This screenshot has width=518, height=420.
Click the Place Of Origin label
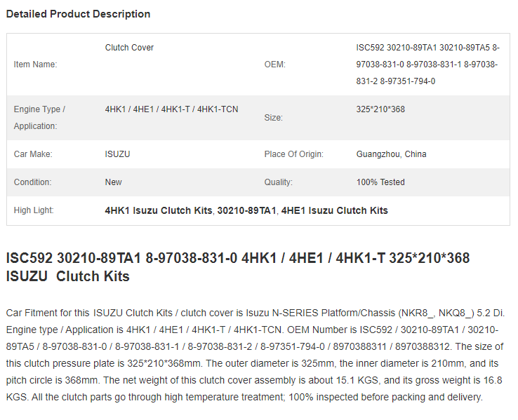[x=293, y=154]
